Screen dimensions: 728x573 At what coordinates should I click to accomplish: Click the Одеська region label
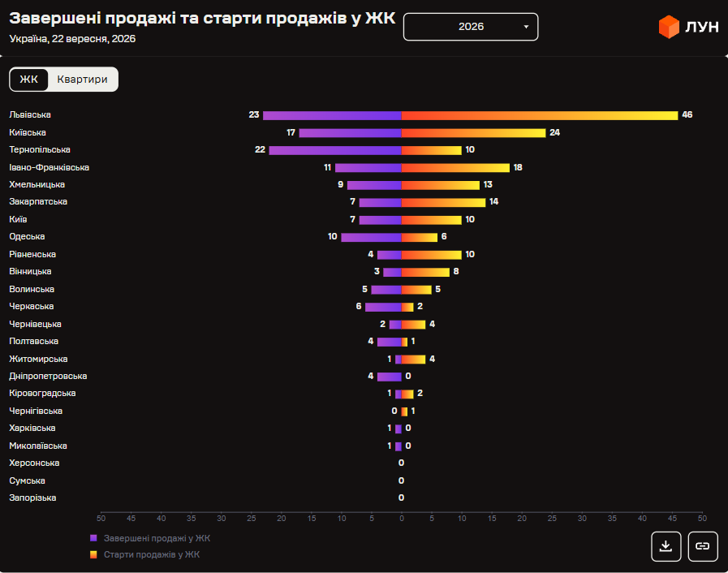[27, 236]
